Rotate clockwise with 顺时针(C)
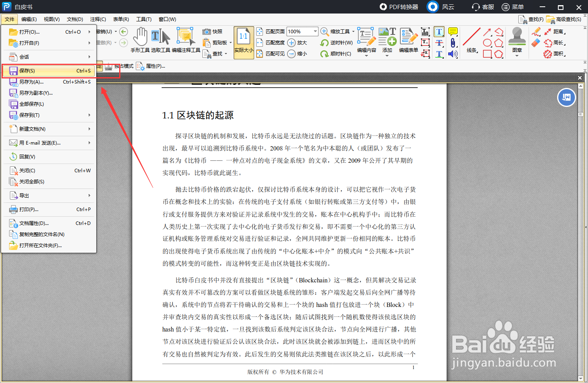 click(x=336, y=54)
